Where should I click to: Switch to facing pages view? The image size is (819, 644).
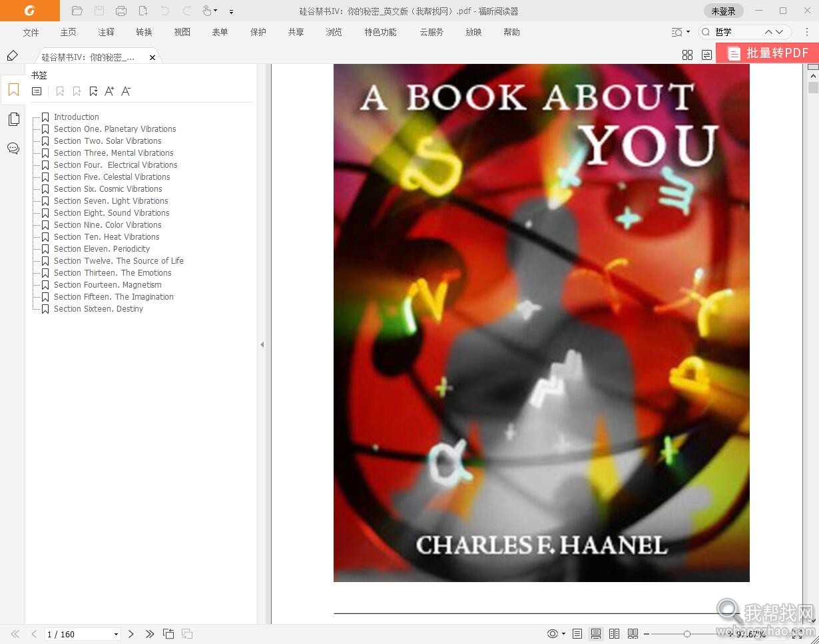(x=615, y=634)
